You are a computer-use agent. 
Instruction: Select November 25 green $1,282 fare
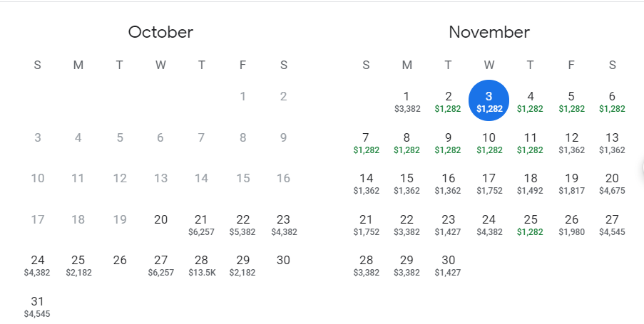coord(530,224)
